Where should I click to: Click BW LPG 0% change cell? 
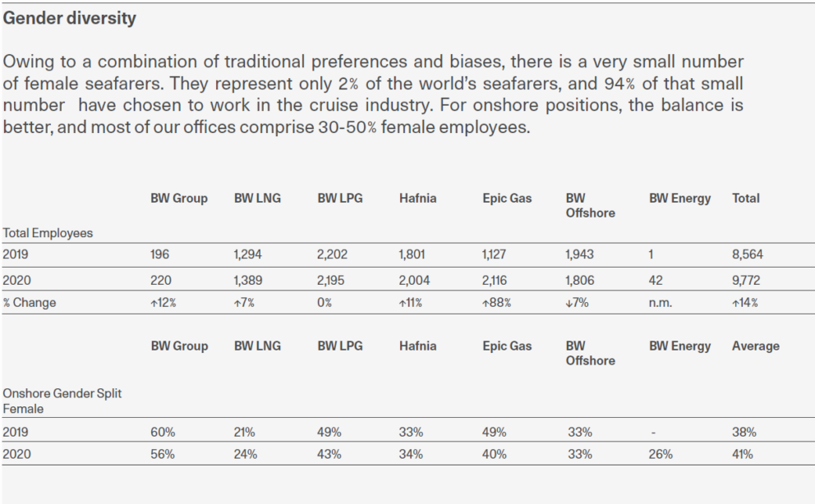[x=325, y=303]
